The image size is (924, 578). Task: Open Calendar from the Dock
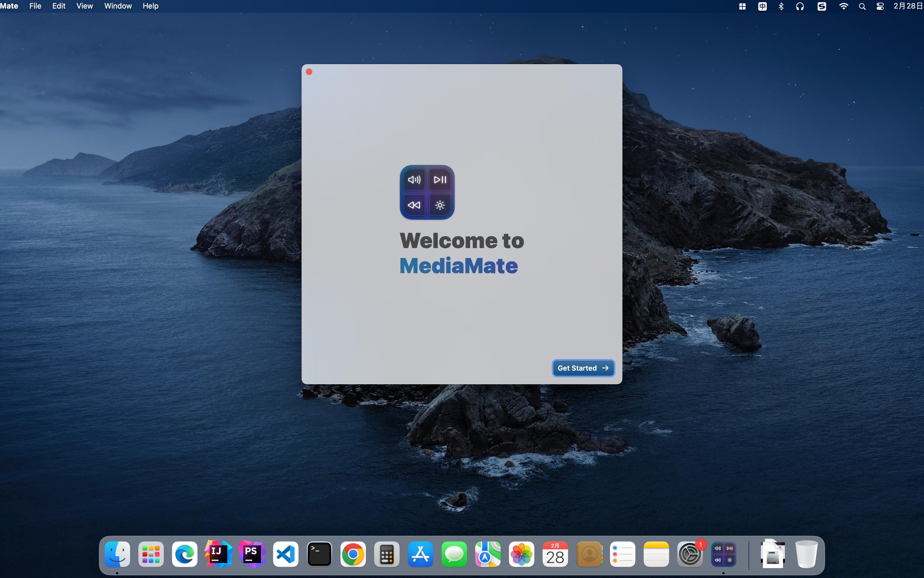[x=555, y=554]
